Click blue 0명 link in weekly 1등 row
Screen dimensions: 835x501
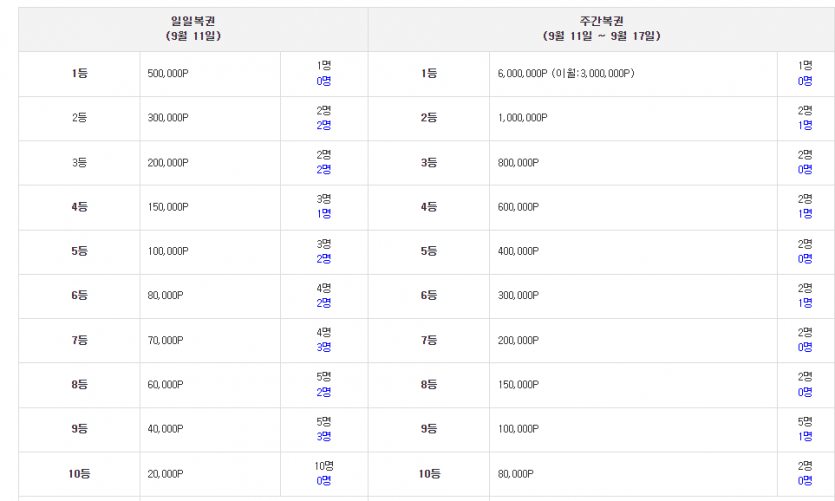805,81
